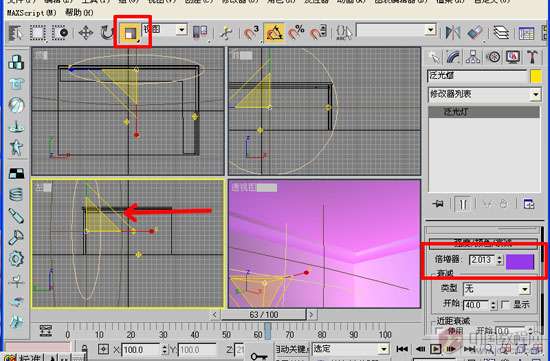Collapse the 强度/颜色/衰减 rollout header
Viewport: 550px width, 361px height.
coord(483,243)
